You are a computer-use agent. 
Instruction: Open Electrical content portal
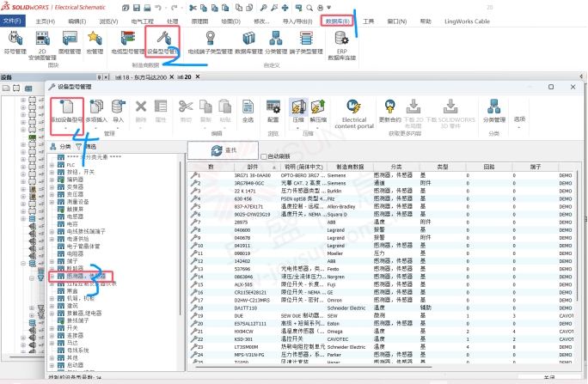coord(354,114)
